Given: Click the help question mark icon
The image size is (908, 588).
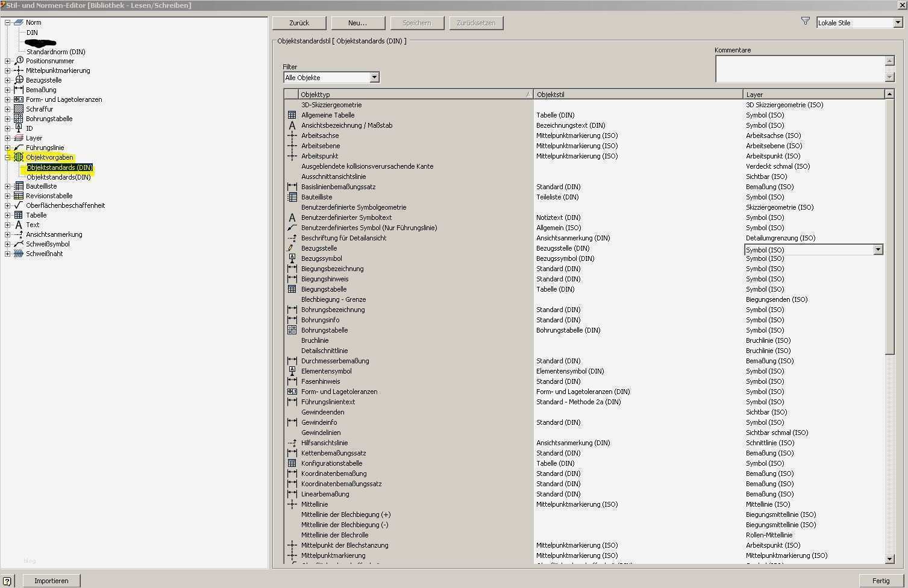Looking at the screenshot, I should 7,581.
